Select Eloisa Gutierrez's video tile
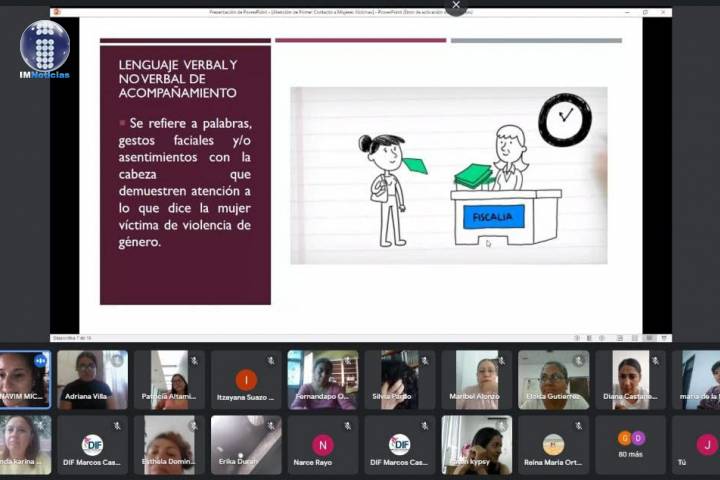The image size is (720, 480). [x=553, y=380]
